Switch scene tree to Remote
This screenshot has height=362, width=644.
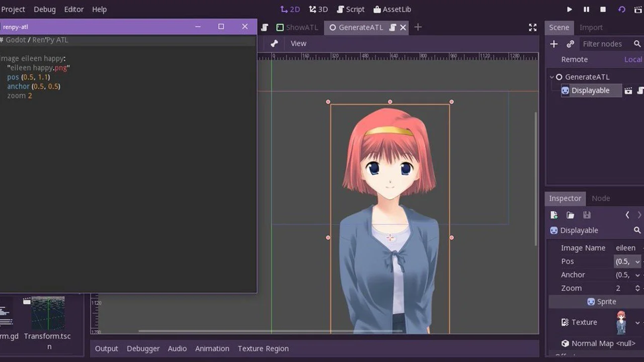click(575, 59)
